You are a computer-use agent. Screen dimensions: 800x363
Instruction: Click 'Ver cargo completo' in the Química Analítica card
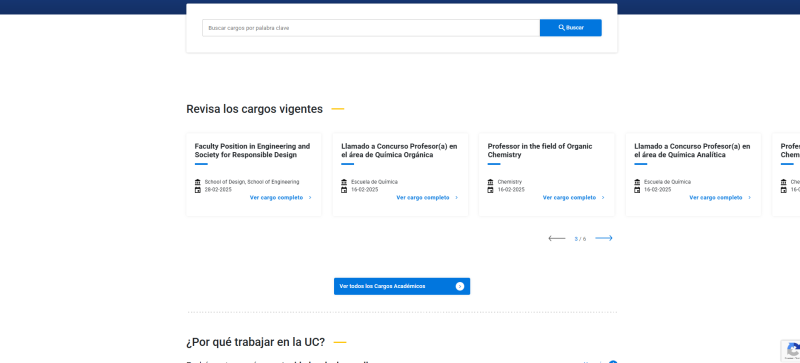(716, 198)
